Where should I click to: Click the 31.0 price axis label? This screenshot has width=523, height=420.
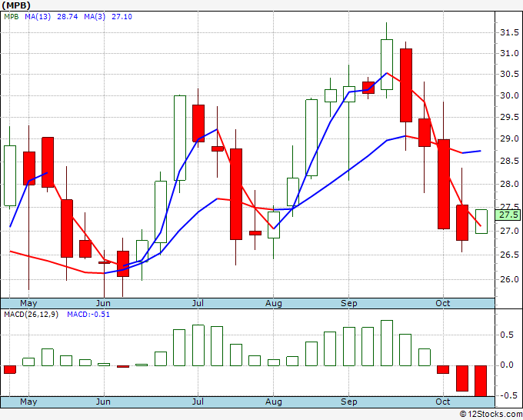pos(509,53)
